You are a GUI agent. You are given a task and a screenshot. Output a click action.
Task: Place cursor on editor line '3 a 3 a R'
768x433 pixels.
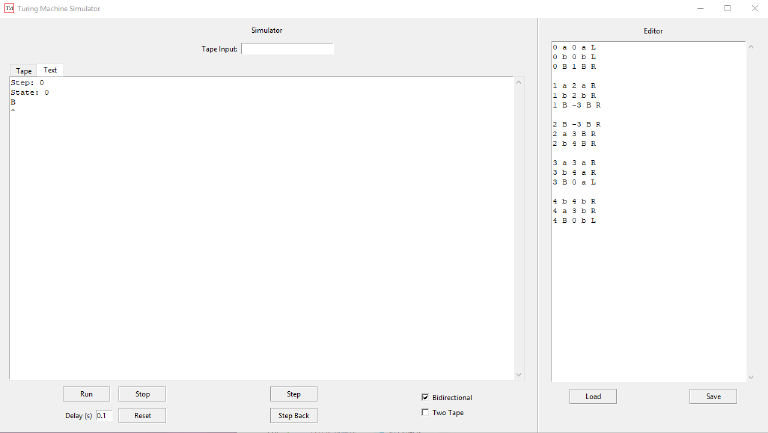[574, 163]
